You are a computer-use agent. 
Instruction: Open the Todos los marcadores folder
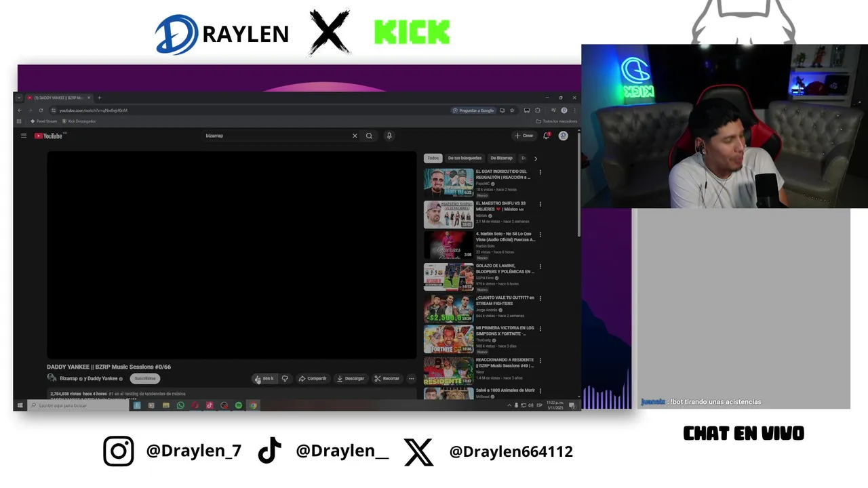click(557, 121)
